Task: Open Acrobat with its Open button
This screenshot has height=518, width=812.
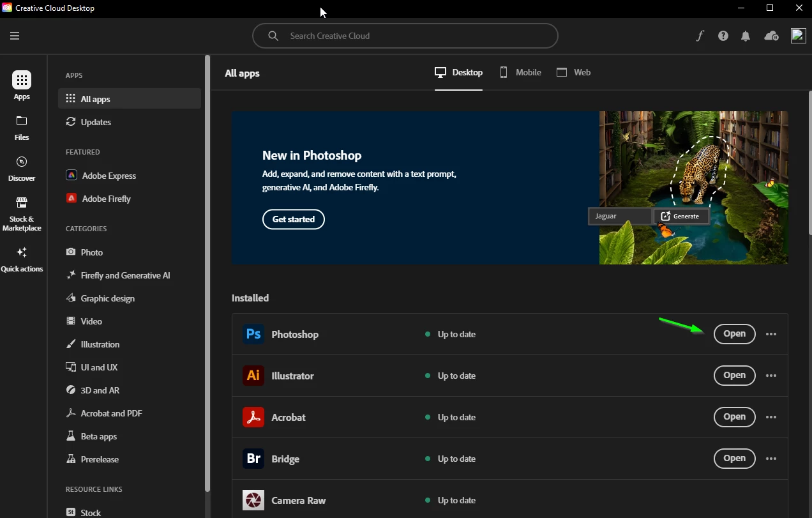Action: click(734, 417)
